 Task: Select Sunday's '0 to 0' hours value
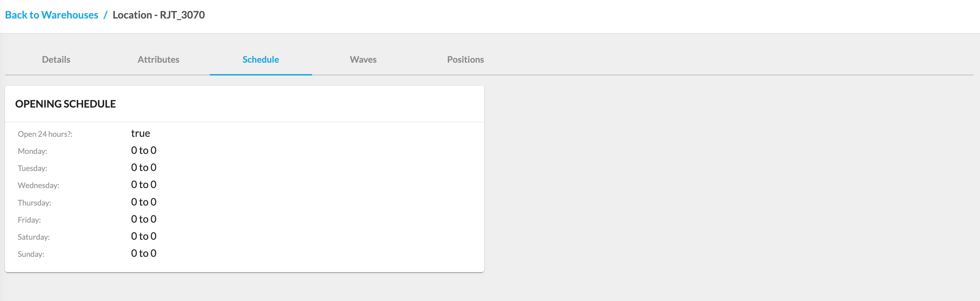(x=143, y=253)
